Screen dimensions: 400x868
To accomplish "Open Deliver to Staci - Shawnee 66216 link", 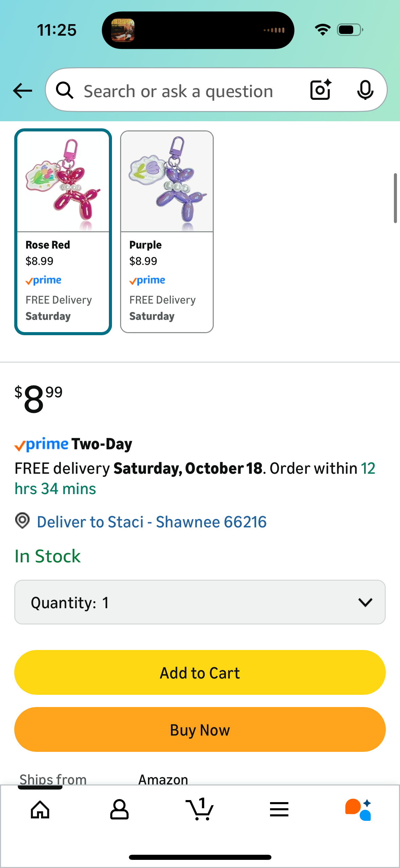I will click(152, 522).
